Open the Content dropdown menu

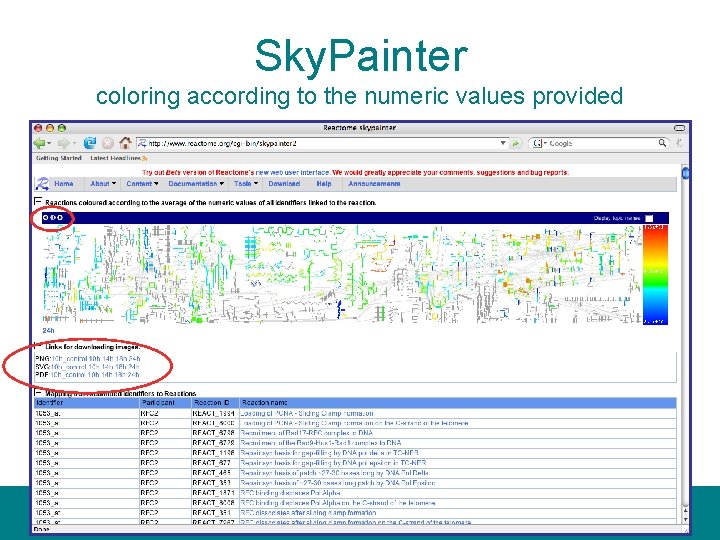[x=142, y=184]
